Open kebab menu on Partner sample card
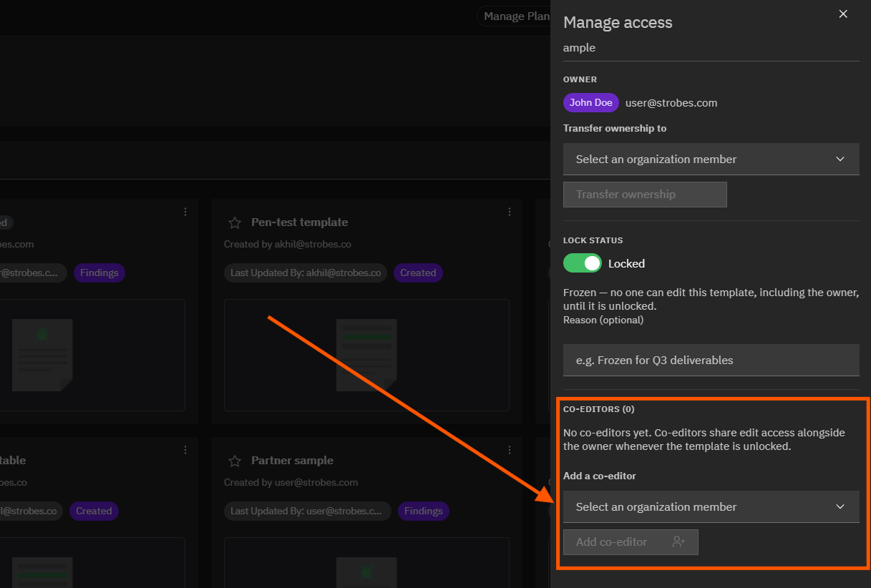The image size is (871, 588). [x=510, y=450]
